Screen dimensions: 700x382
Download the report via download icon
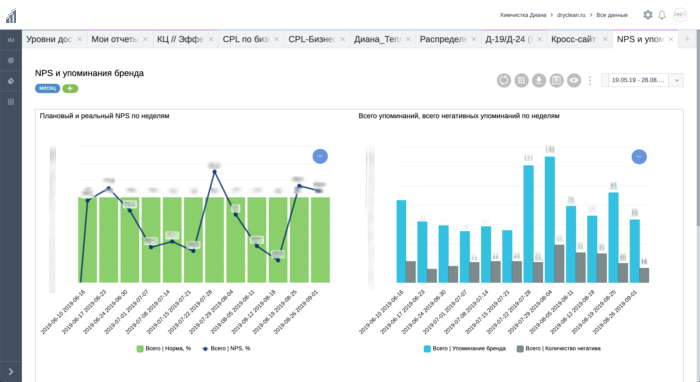(539, 80)
